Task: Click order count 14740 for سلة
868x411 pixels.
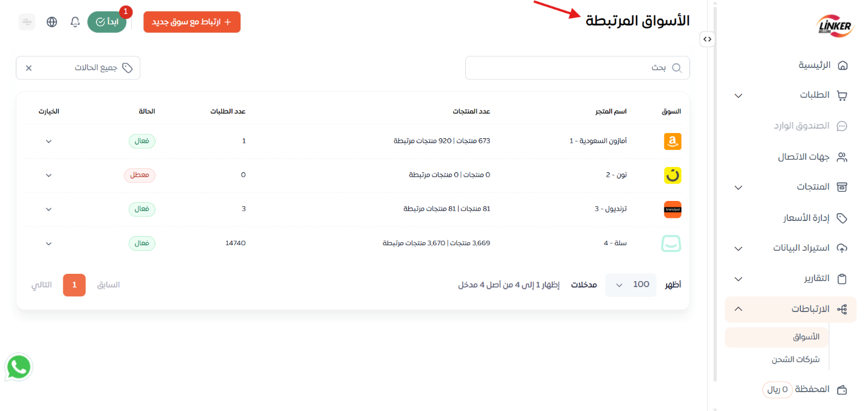Action: (235, 243)
